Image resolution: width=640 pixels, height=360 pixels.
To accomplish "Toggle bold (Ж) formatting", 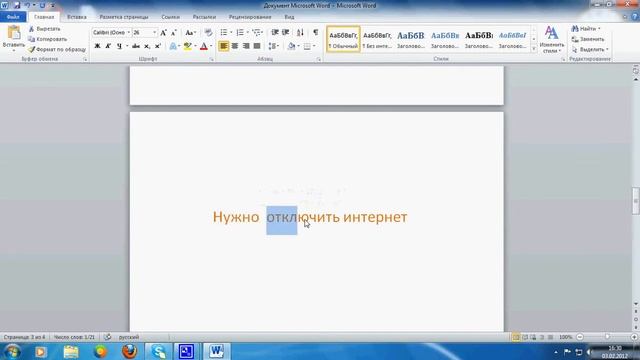I will click(97, 46).
